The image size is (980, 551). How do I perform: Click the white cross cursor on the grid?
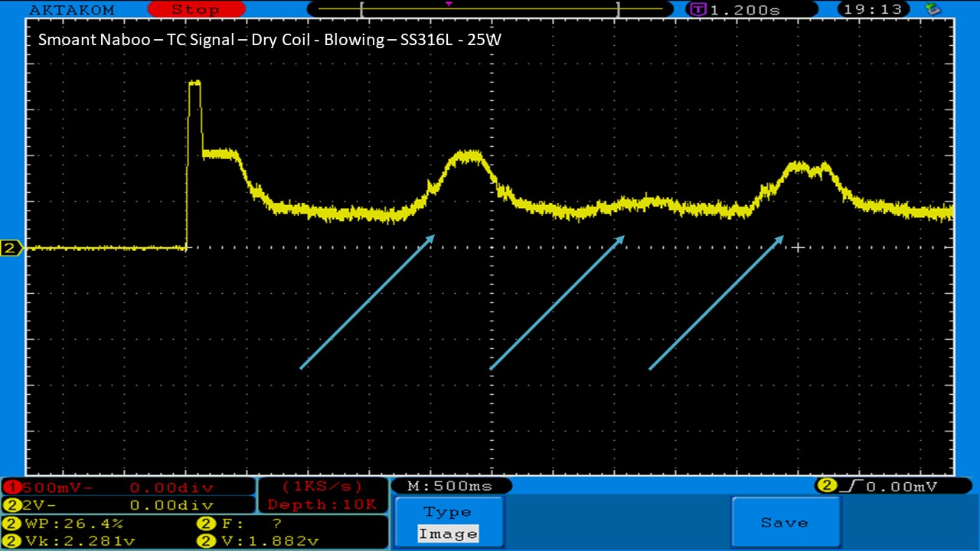point(798,247)
